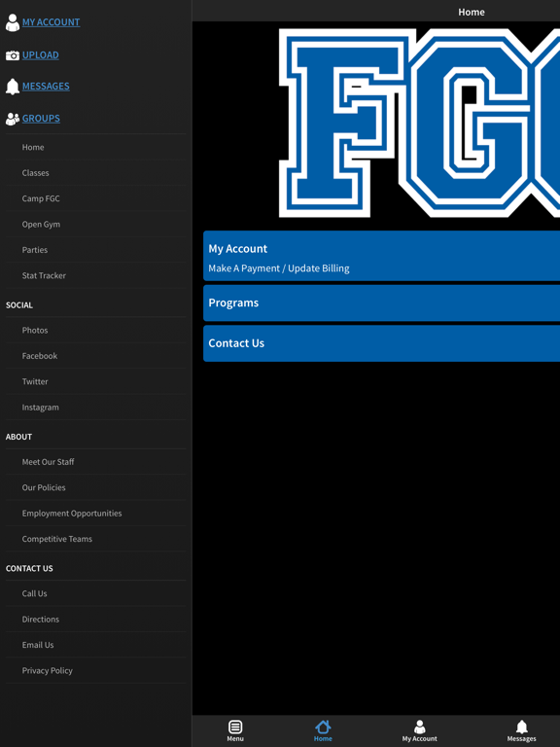
Task: Open Camp FGC menu entry
Action: [95, 198]
